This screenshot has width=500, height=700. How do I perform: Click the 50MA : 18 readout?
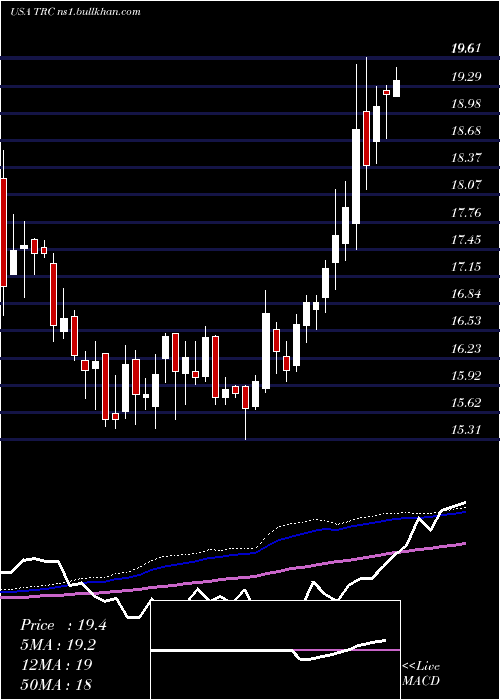pos(56,684)
